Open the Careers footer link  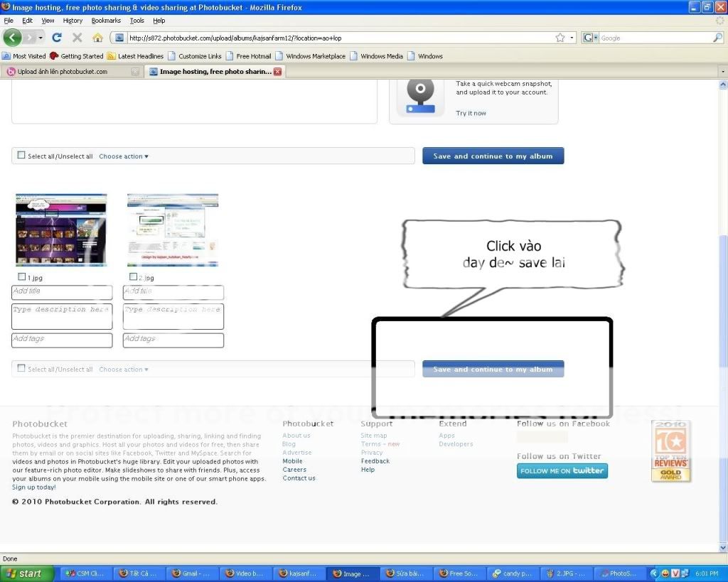(294, 470)
